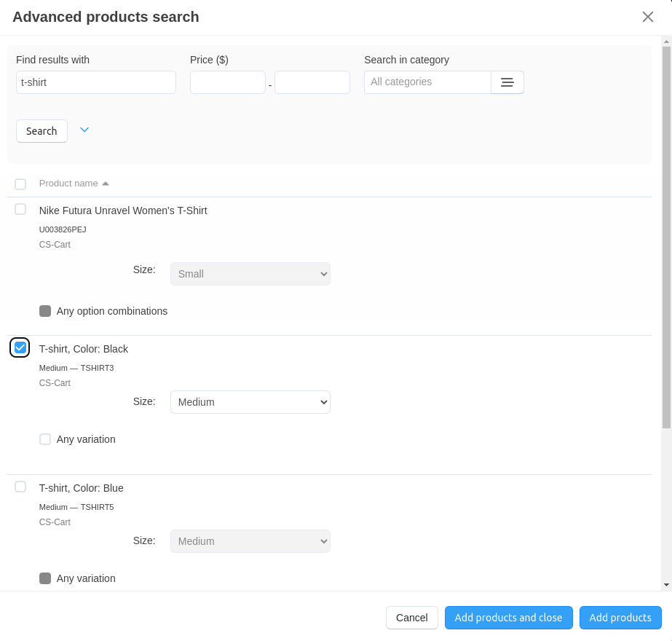The height and width of the screenshot is (641, 672).
Task: Cancel the product search dialog
Action: (412, 618)
